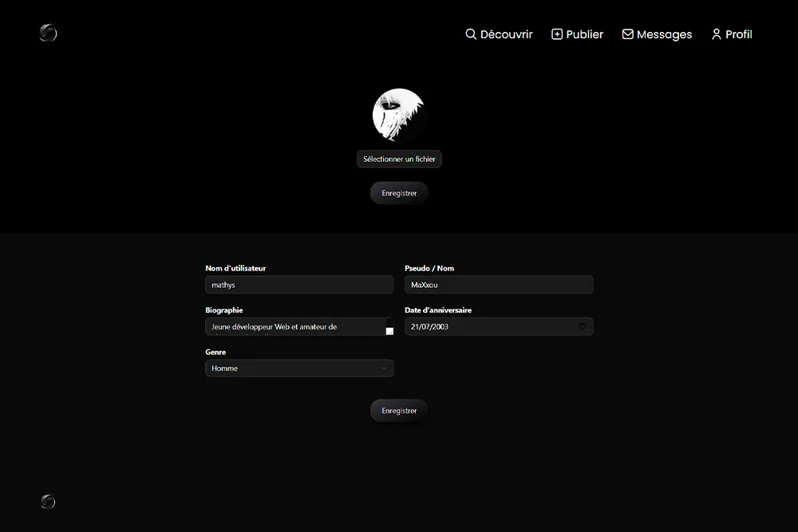Open the Messages menu label
Screen dimensions: 798x532
click(x=664, y=34)
